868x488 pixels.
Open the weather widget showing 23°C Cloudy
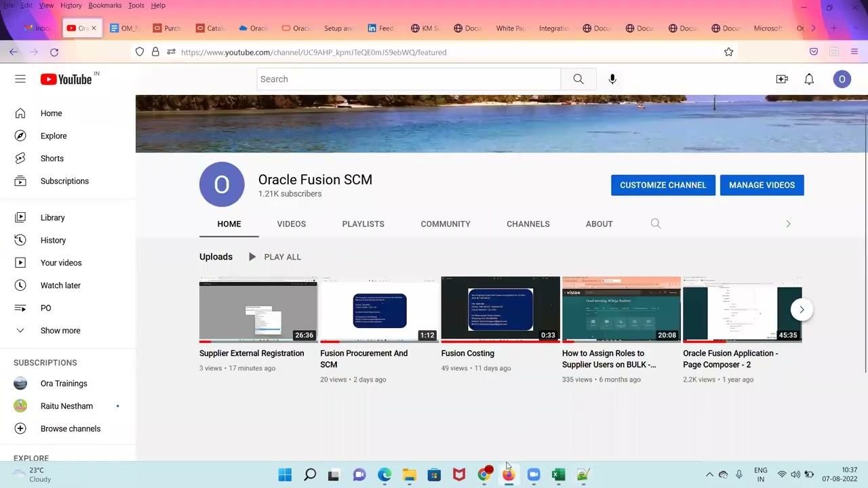[x=32, y=475]
